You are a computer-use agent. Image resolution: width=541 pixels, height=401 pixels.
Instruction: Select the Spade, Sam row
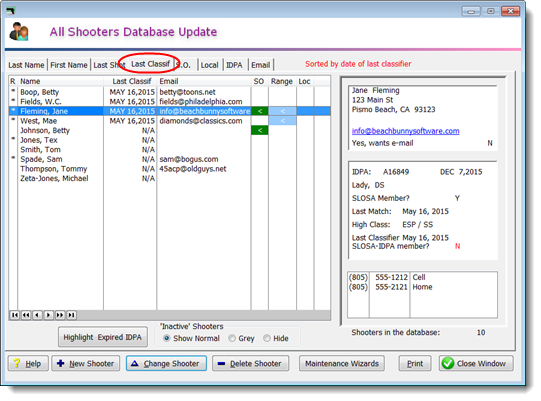click(169, 159)
